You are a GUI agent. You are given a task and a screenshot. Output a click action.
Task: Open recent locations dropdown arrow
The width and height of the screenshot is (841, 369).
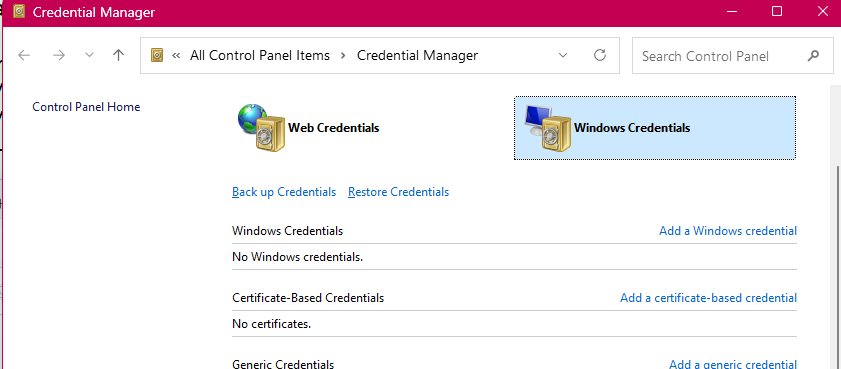[90, 55]
